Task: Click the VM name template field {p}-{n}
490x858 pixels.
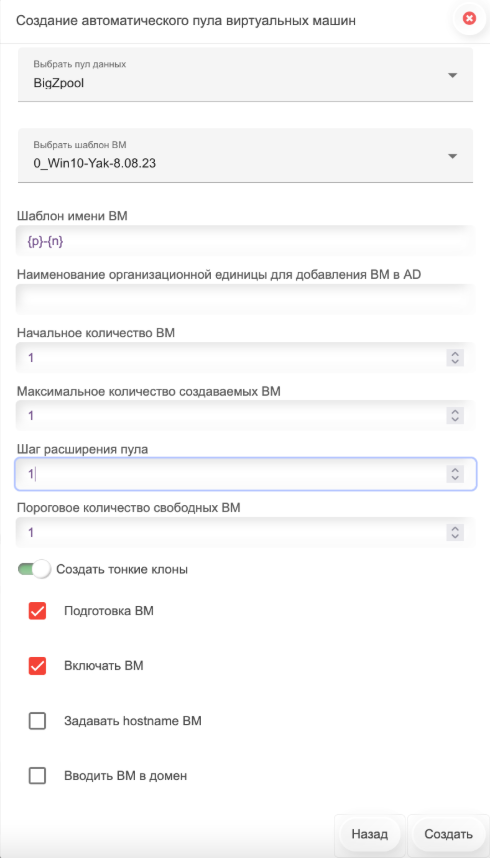Action: coord(245,241)
